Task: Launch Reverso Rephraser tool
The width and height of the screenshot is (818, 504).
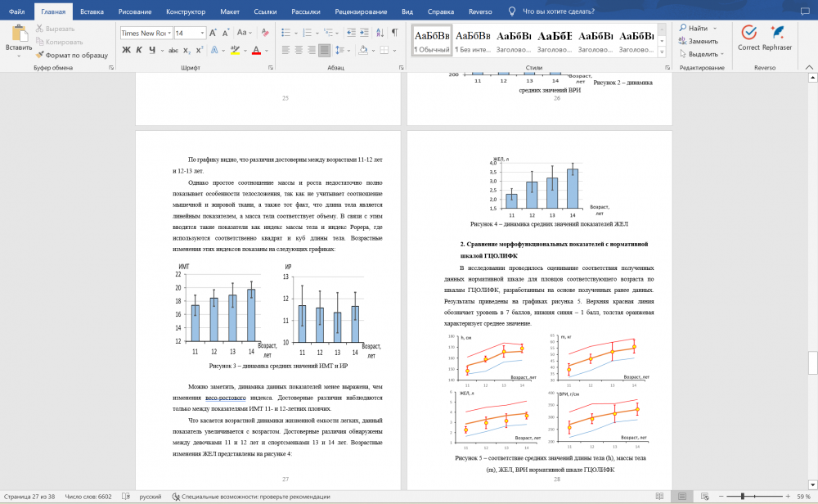Action: pyautogui.click(x=776, y=37)
